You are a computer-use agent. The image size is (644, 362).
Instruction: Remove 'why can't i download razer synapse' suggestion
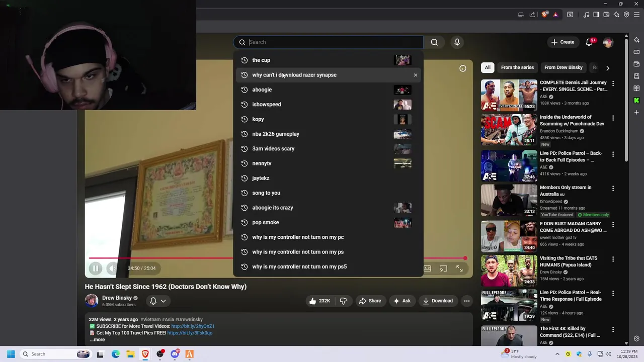416,75
